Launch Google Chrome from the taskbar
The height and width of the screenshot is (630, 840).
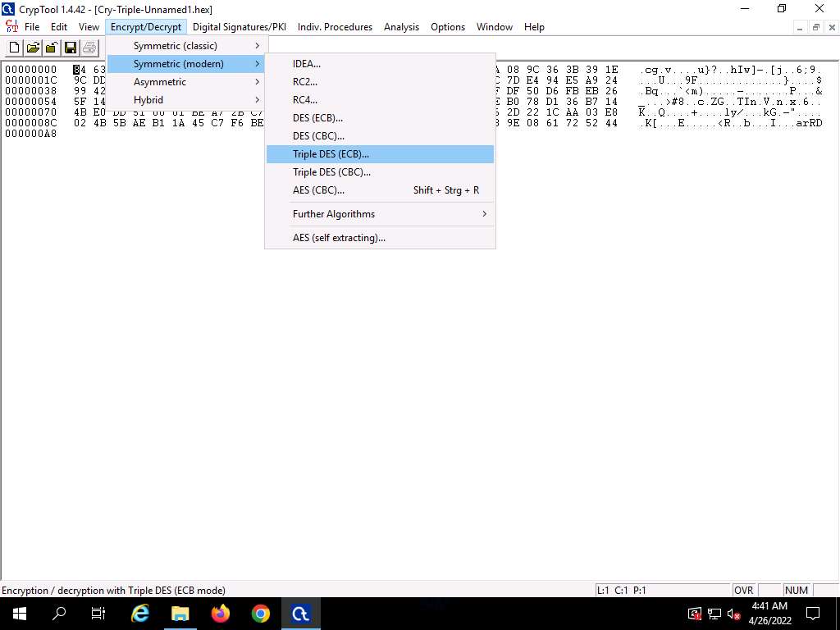pos(261,613)
